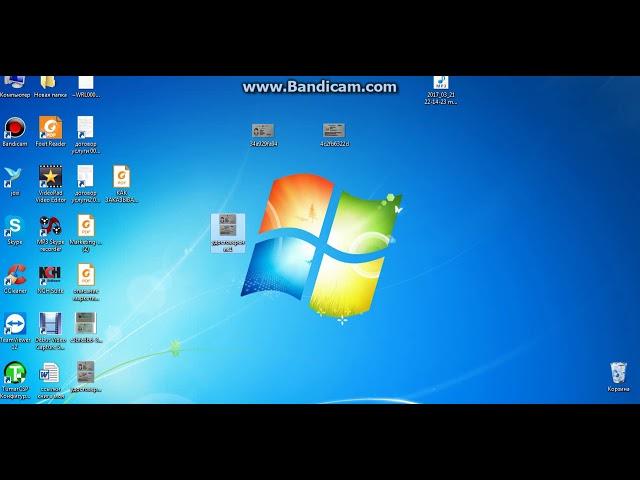The width and height of the screenshot is (640, 480).
Task: Select the blue bird Joxi shortcut
Action: click(x=15, y=181)
